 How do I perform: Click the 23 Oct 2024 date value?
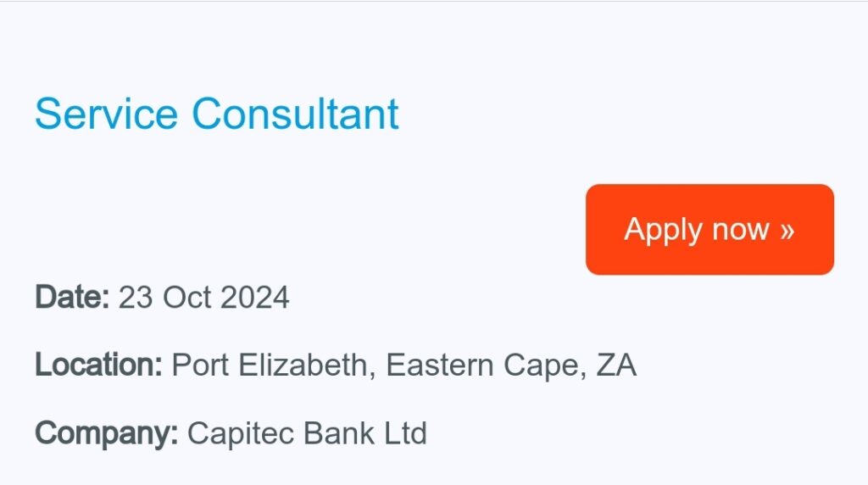[203, 298]
